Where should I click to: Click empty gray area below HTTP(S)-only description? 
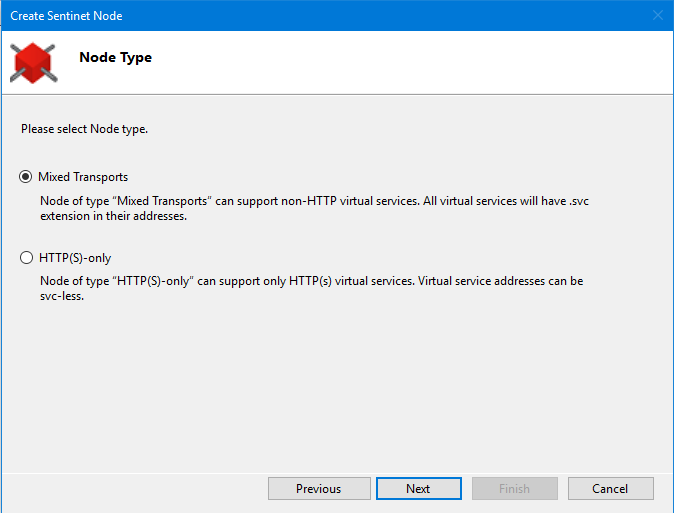click(x=337, y=387)
